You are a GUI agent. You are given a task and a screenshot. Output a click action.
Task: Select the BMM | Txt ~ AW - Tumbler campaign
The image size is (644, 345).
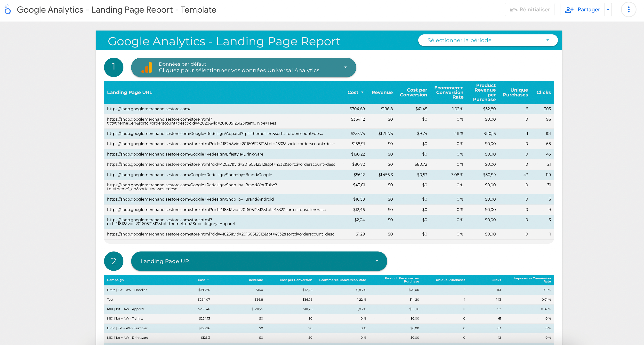[x=329, y=328]
